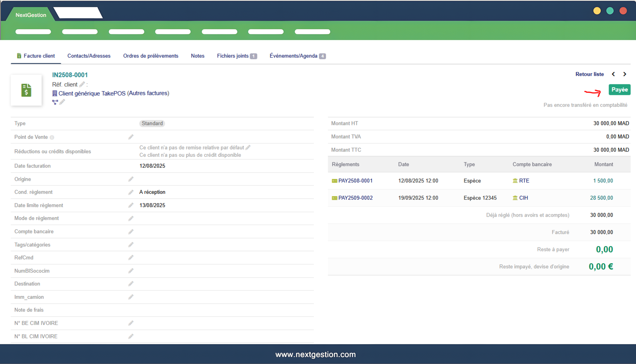This screenshot has height=364, width=636.
Task: Open payment PAY2508-0001
Action: tap(355, 181)
